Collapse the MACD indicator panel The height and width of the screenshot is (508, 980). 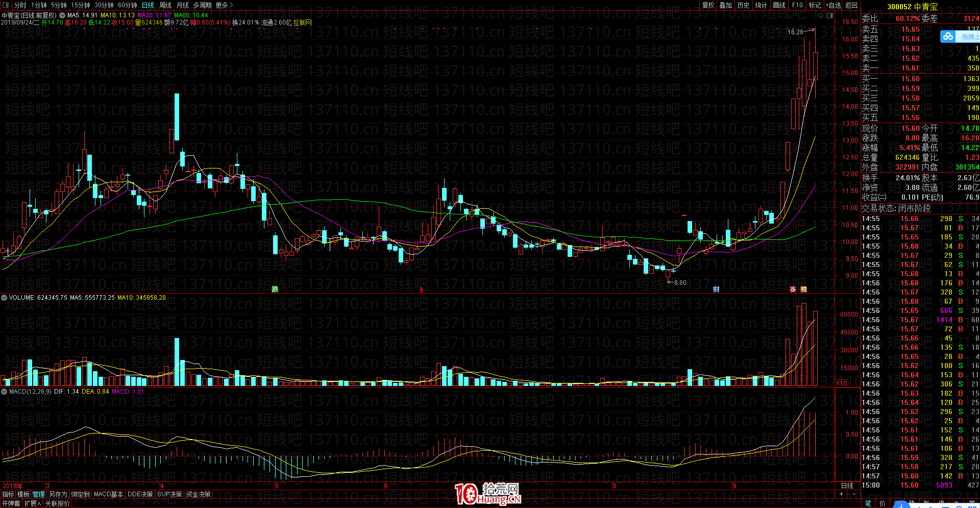[4, 392]
